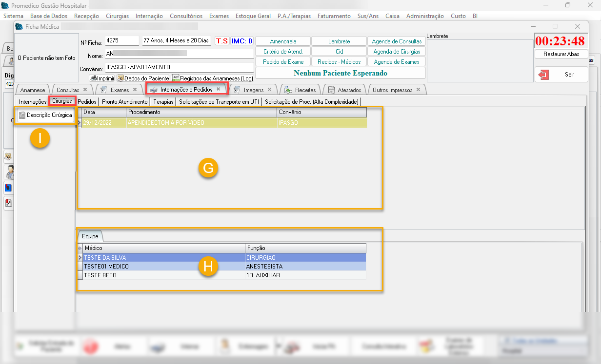Close the Outros Impressos tab
The height and width of the screenshot is (364, 601).
point(419,90)
